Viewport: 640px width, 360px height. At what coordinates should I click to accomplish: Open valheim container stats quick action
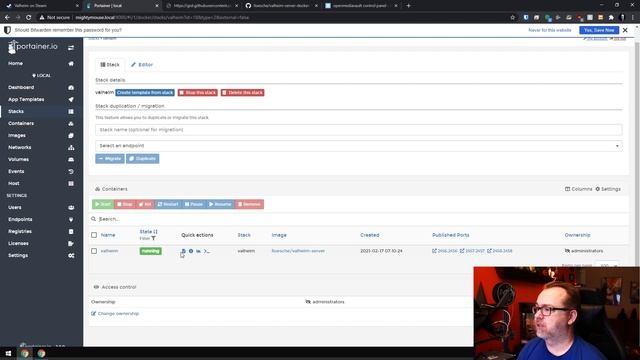tap(198, 251)
